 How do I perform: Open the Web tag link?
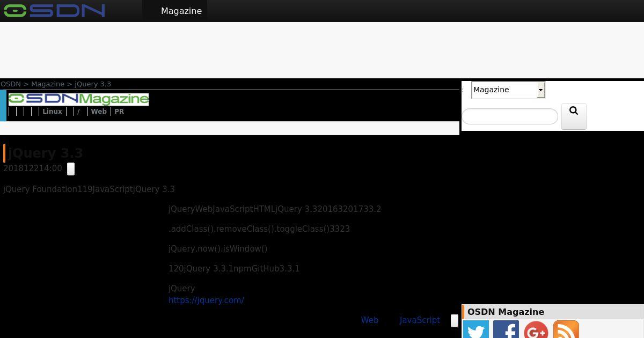click(370, 320)
